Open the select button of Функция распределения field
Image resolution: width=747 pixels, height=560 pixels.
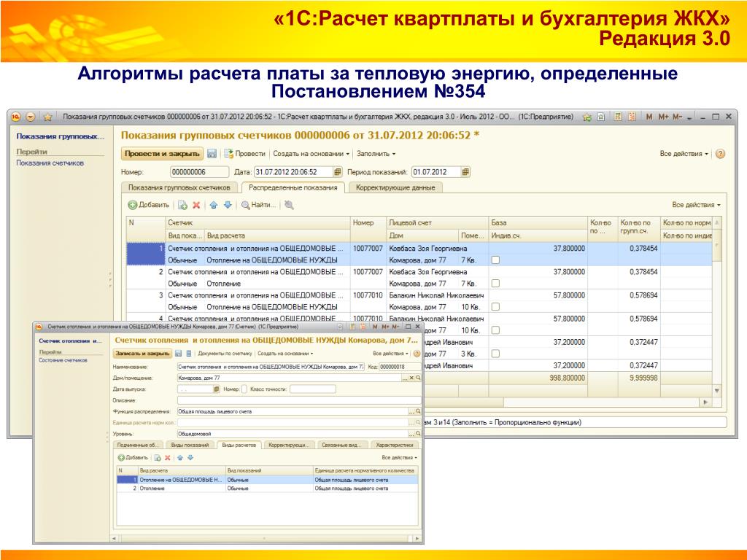pyautogui.click(x=411, y=411)
